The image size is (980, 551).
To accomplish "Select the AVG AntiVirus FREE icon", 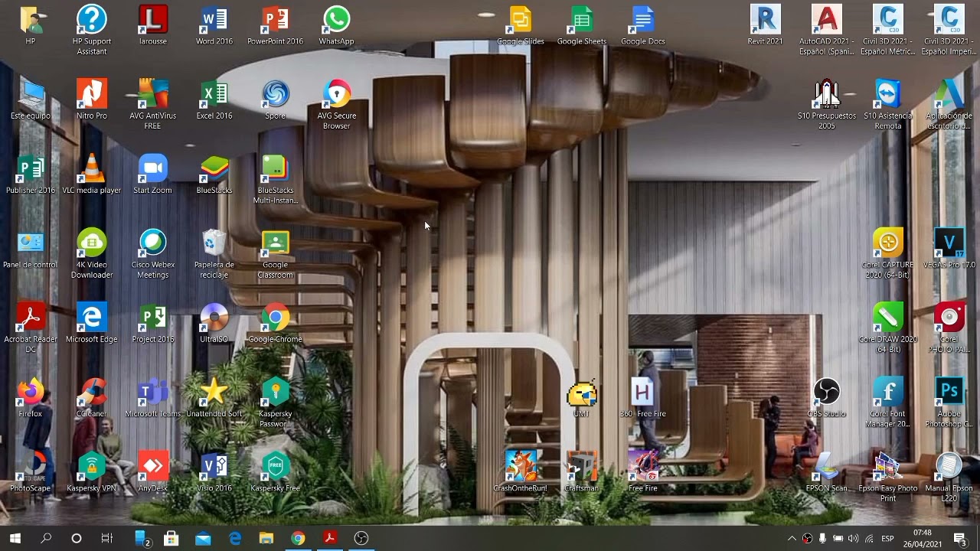I will 153,104.
